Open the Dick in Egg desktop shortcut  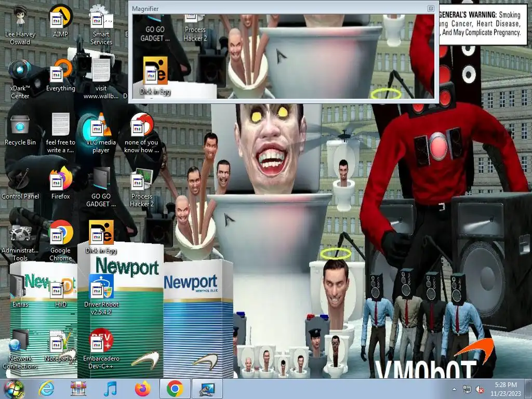101,238
